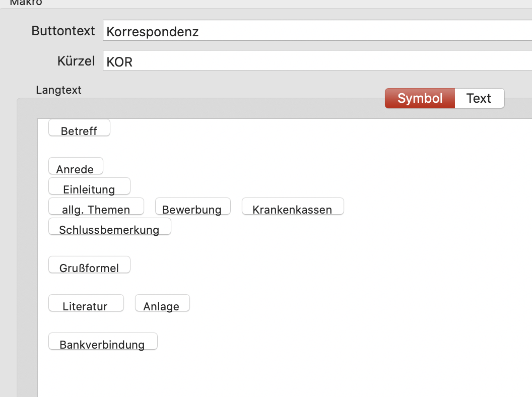Screen dimensions: 532x397
Task: Click the Langtext section label
Action: click(x=59, y=90)
